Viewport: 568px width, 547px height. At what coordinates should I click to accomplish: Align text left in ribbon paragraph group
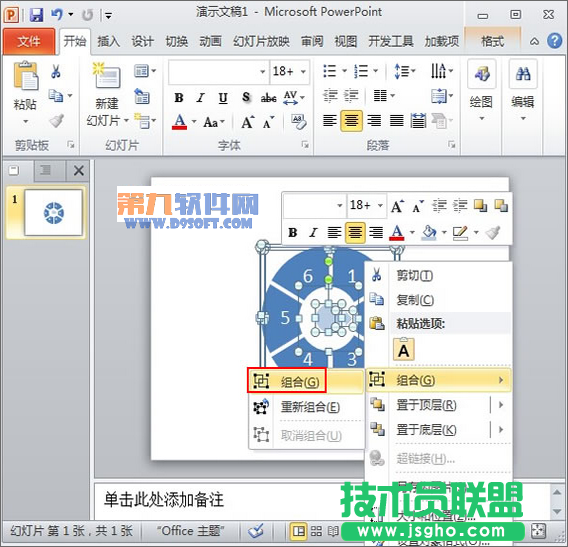click(x=329, y=120)
